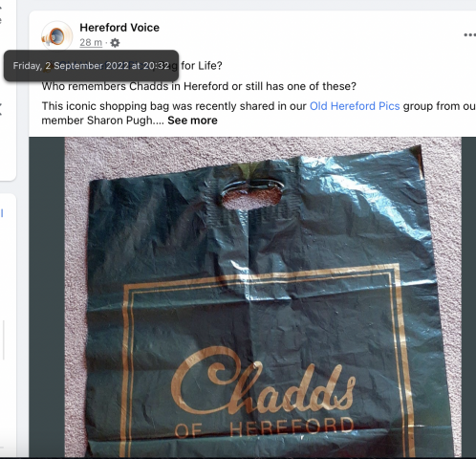476x459 pixels.
Task: Click the bag's carry handle cut-out
Action: 251,195
